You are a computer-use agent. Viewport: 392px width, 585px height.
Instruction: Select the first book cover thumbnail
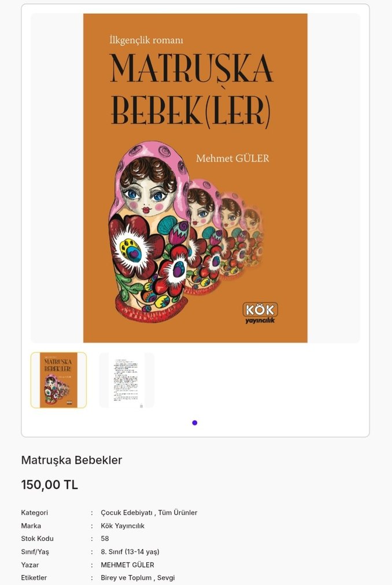(x=58, y=380)
